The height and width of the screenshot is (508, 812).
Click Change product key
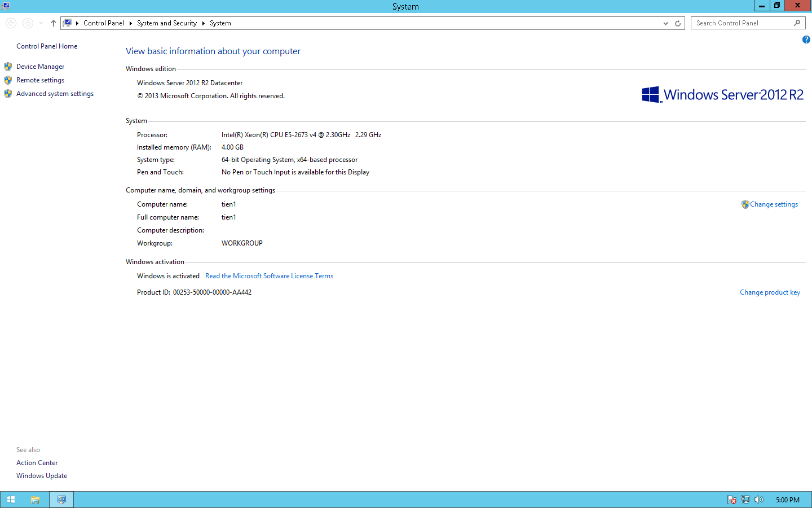(770, 292)
